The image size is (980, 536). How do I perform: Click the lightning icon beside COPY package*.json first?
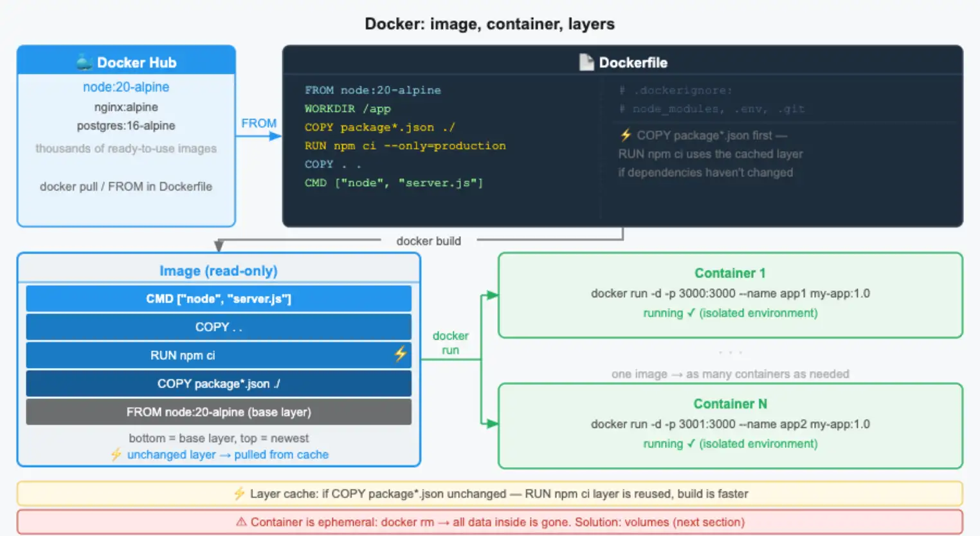point(625,135)
